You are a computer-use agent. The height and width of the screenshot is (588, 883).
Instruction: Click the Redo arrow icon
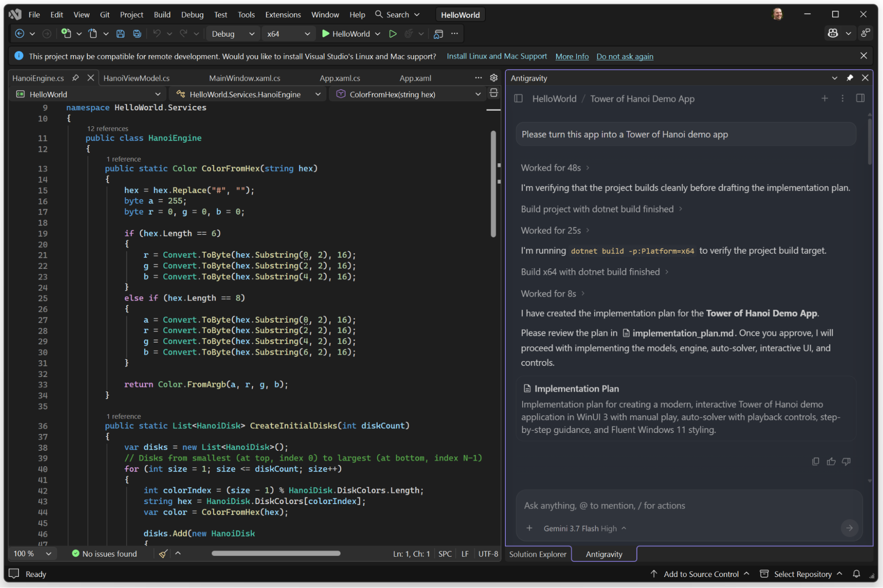tap(184, 34)
